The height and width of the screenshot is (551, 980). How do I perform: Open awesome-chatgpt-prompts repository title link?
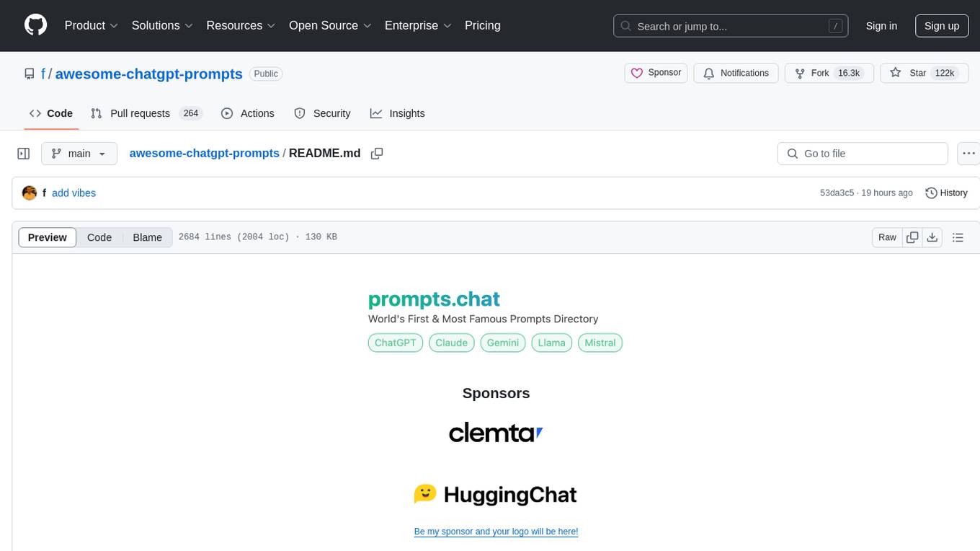point(148,74)
